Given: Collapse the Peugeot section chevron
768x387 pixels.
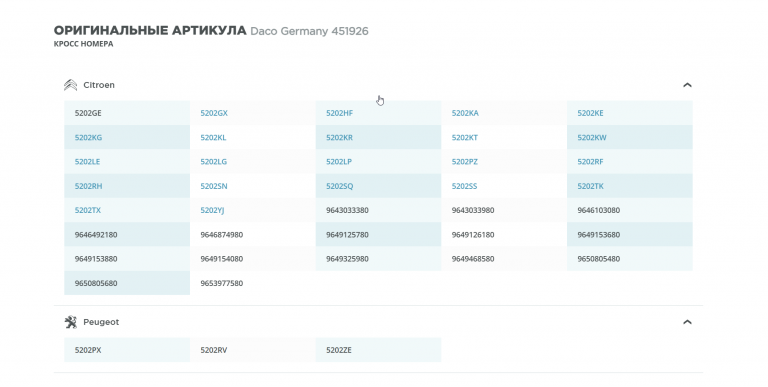Looking at the screenshot, I should click(x=687, y=322).
